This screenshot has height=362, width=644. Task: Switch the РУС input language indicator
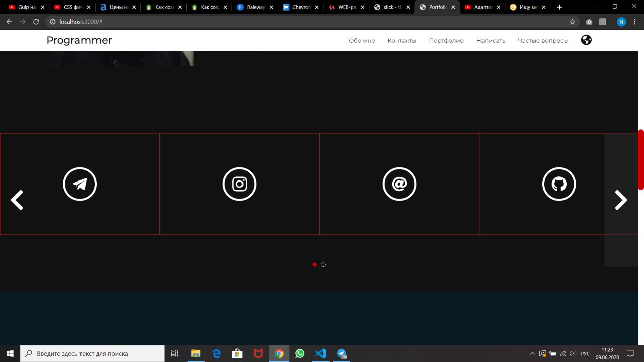585,353
